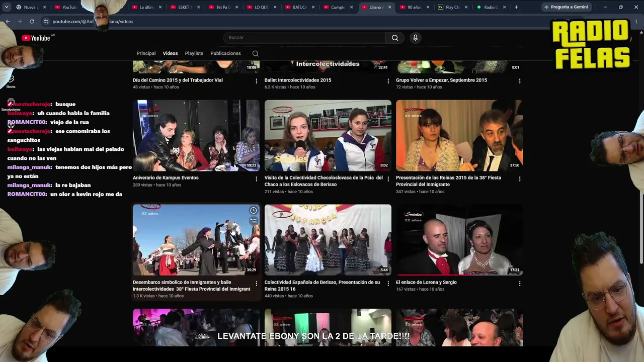The image size is (644, 362).
Task: Close the 'Tet Pa D' browser tab
Action: pyautogui.click(x=237, y=7)
